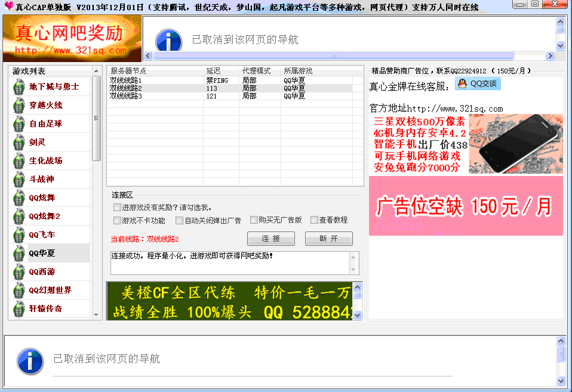Click the QQ交谈 customer service icon
The height and width of the screenshot is (392, 572).
pyautogui.click(x=478, y=84)
